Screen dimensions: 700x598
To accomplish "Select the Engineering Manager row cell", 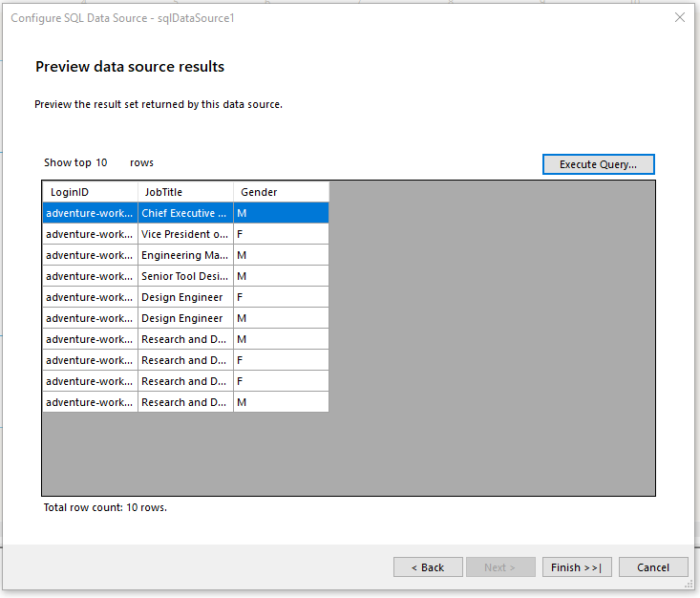I will pos(185,255).
